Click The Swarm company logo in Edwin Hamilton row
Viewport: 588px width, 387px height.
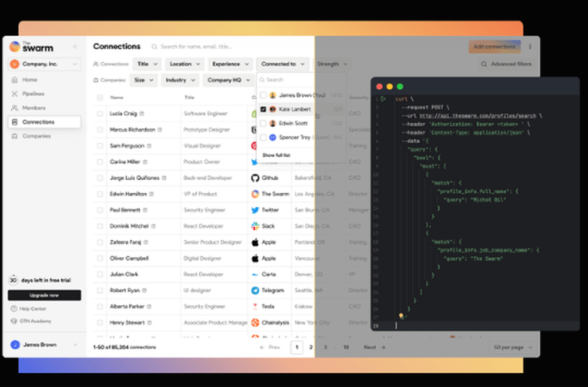[255, 194]
